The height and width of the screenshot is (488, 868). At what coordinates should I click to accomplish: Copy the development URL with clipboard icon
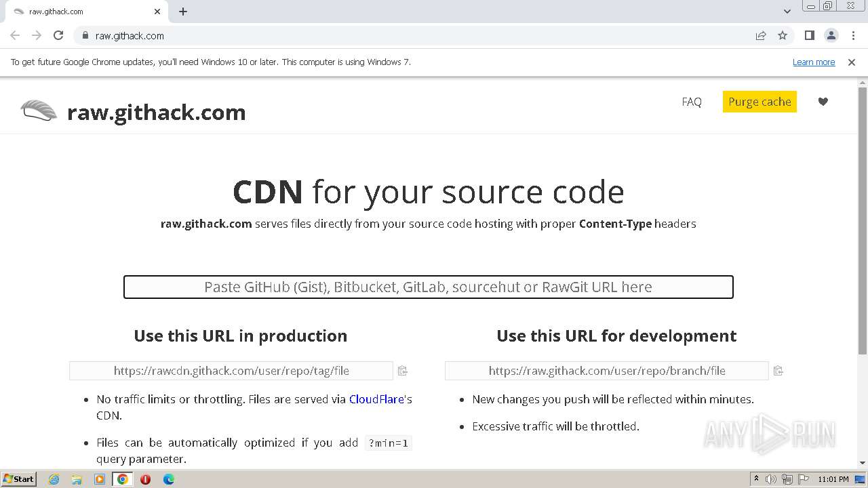(778, 371)
